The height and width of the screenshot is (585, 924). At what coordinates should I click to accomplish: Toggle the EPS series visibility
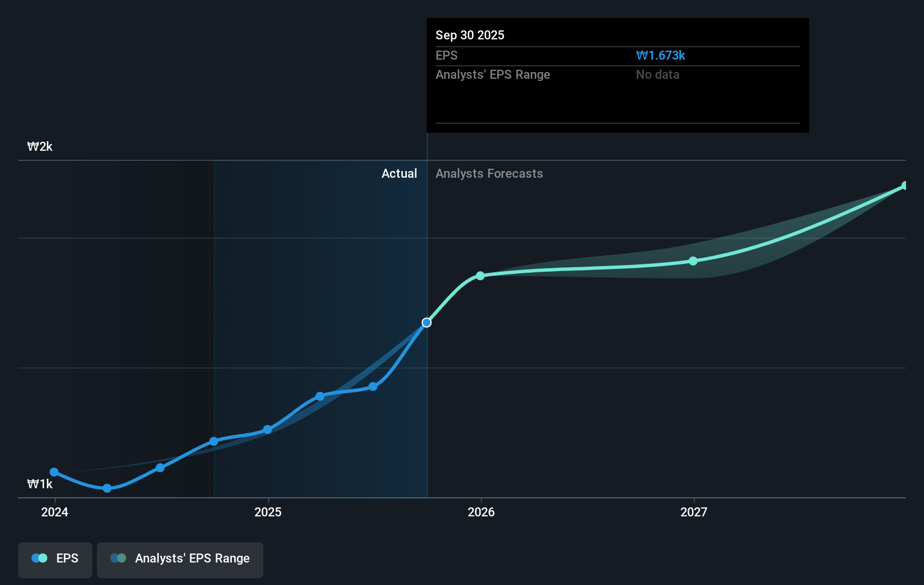pyautogui.click(x=55, y=560)
